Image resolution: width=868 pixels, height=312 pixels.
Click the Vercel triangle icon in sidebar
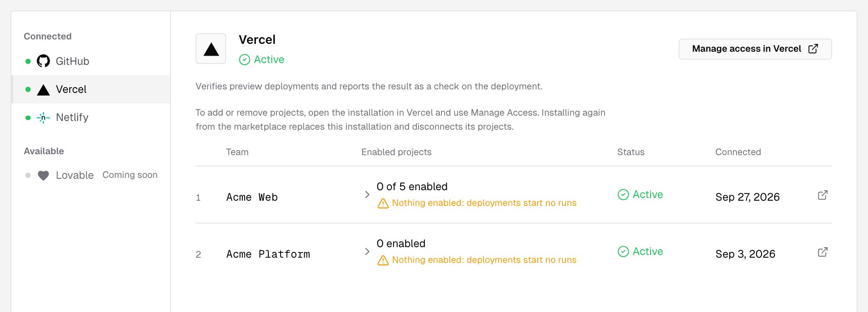pyautogui.click(x=43, y=90)
